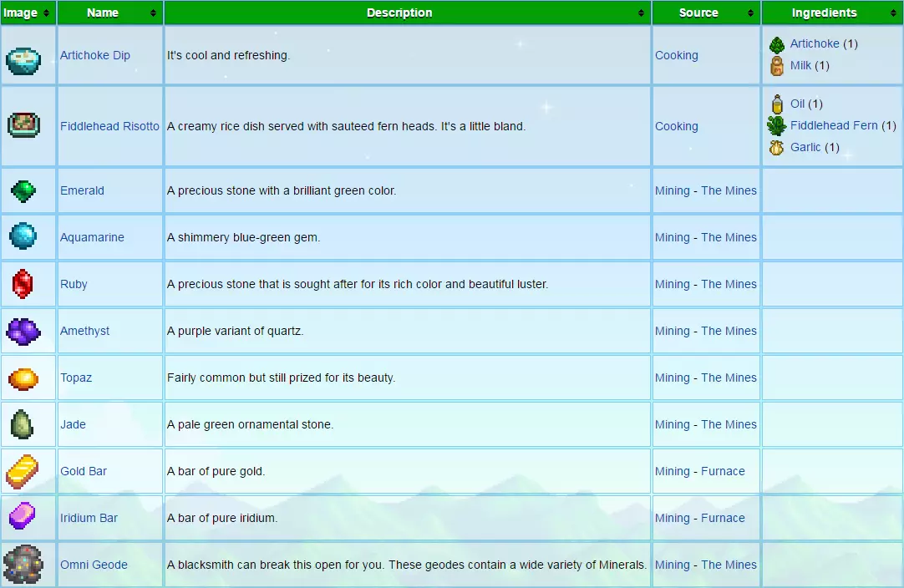Click the orange Topaz gem image
904x588 pixels.
[23, 378]
